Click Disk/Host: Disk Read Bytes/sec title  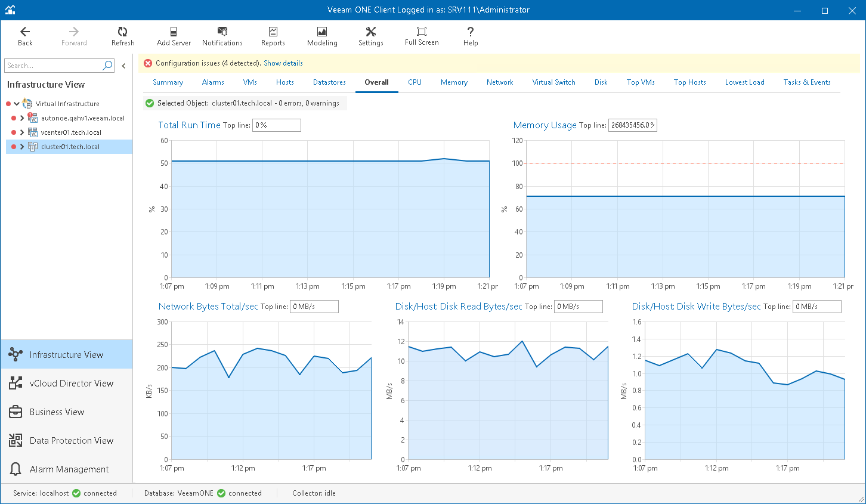tap(459, 307)
